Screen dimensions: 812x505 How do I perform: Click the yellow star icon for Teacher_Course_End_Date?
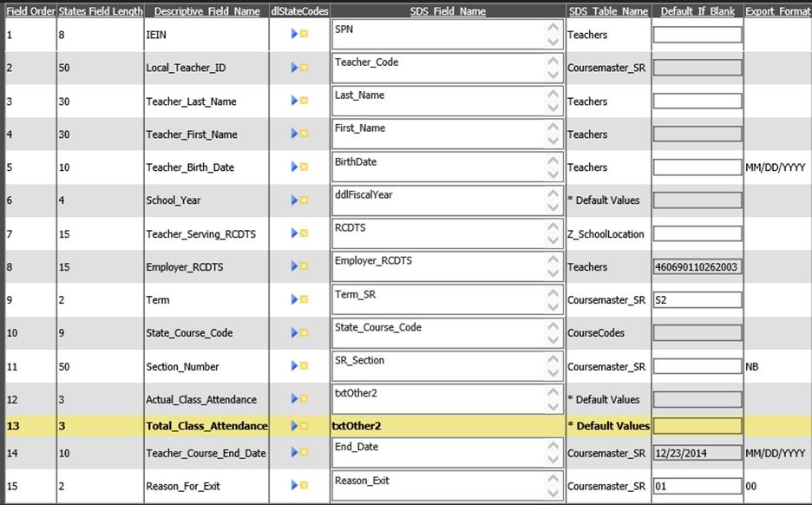(x=304, y=454)
